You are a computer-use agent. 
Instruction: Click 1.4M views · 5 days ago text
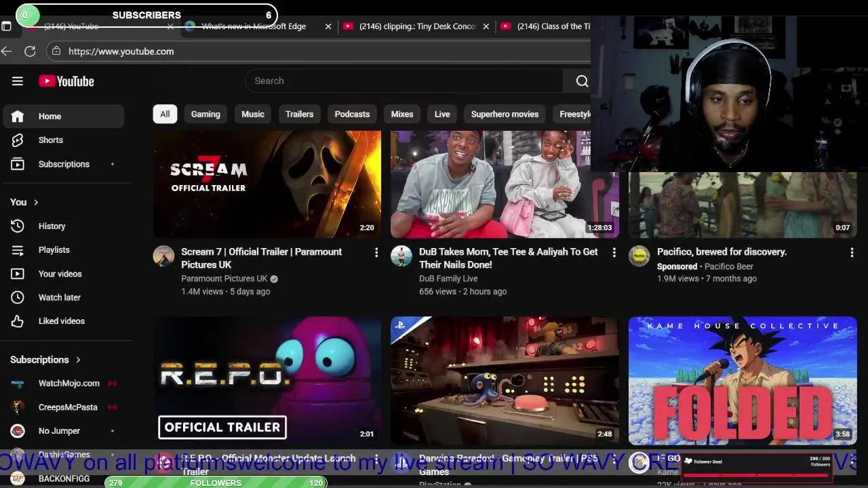click(225, 291)
